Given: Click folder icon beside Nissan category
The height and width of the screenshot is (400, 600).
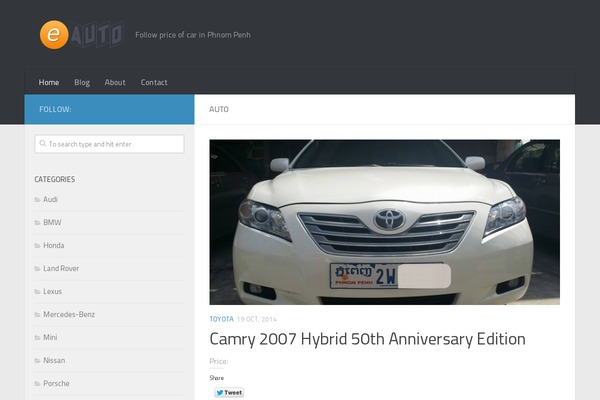Looking at the screenshot, I should [38, 360].
